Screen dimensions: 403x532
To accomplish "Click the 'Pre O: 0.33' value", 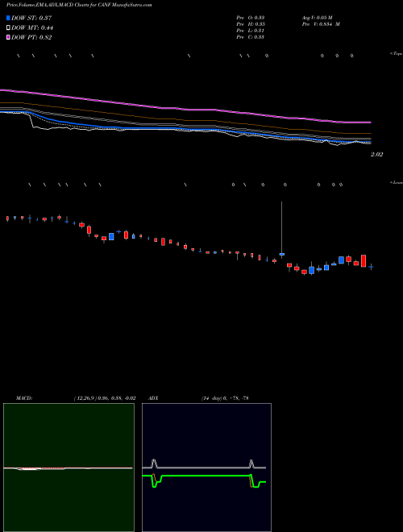I will point(251,18).
